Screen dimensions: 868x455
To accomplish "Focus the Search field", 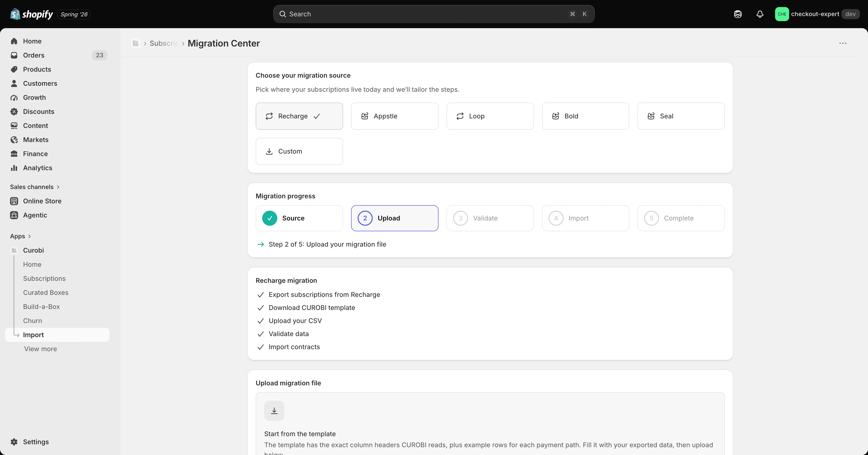I will 434,14.
